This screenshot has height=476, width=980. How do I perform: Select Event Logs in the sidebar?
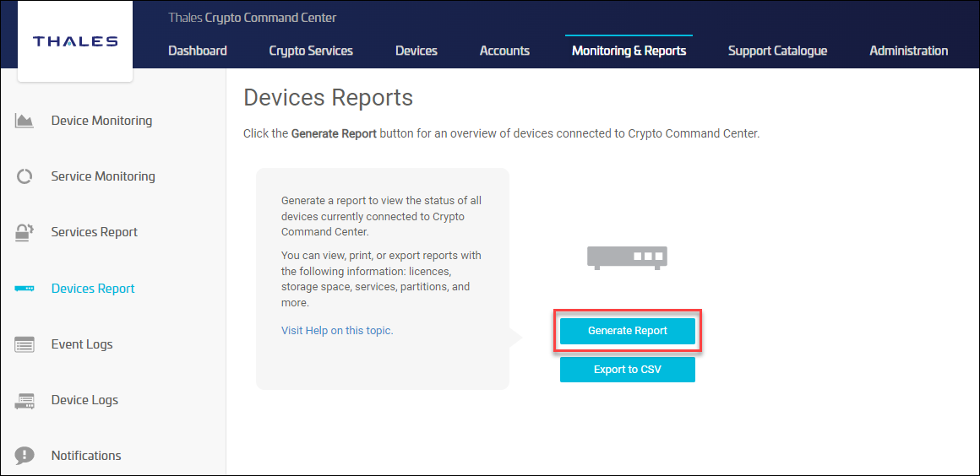click(82, 344)
